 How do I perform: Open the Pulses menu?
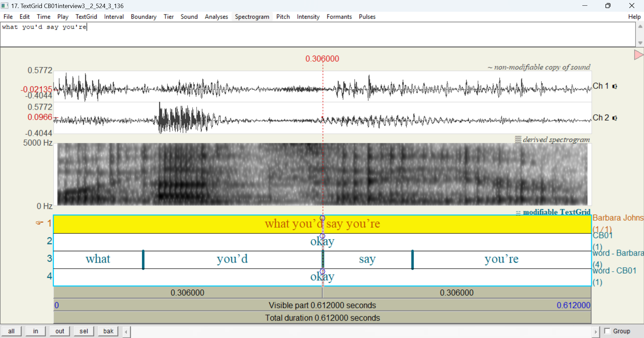pyautogui.click(x=367, y=17)
